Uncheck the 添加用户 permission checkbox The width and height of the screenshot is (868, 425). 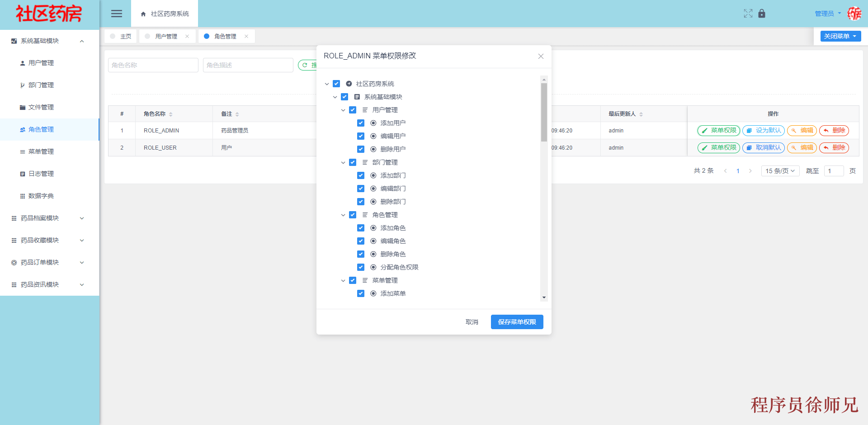click(361, 123)
